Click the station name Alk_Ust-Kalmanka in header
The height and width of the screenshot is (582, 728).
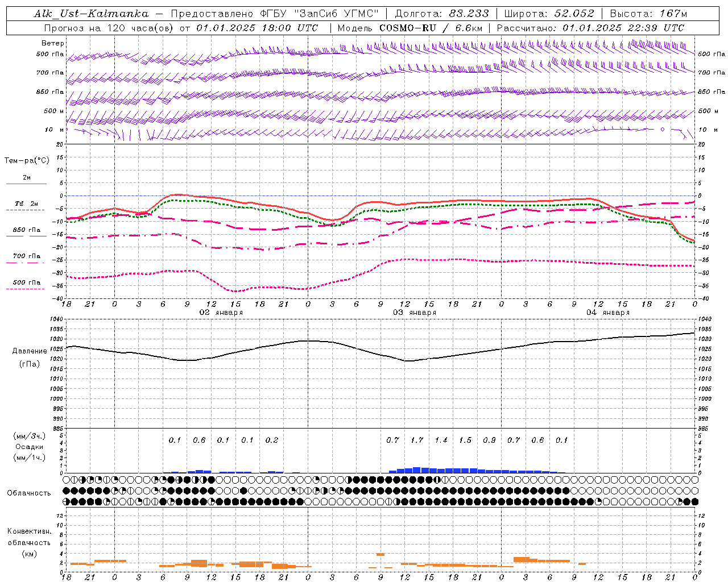[x=92, y=14]
